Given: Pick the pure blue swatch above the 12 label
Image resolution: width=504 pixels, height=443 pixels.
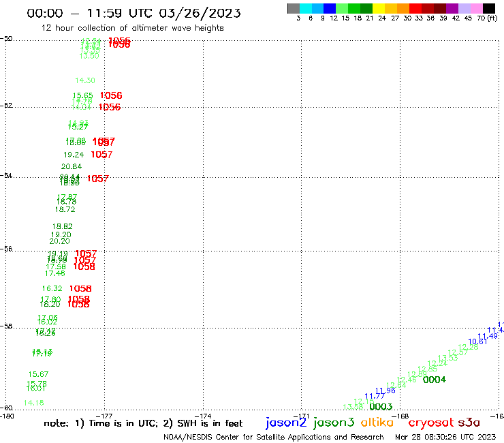Looking at the screenshot, I should coord(330,9).
